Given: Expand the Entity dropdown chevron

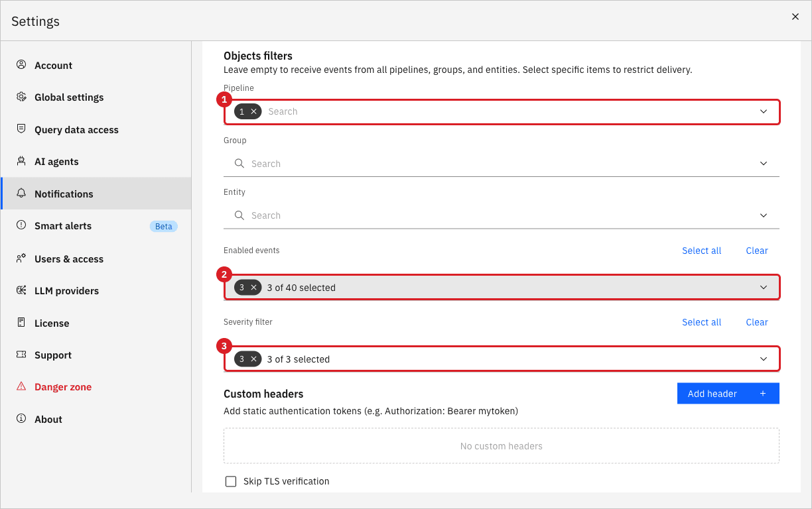Looking at the screenshot, I should [764, 215].
